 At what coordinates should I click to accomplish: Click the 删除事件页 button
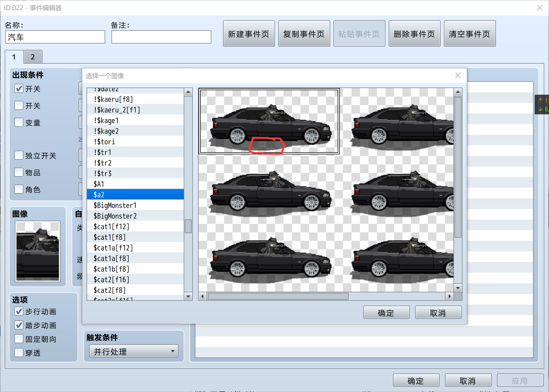(414, 34)
